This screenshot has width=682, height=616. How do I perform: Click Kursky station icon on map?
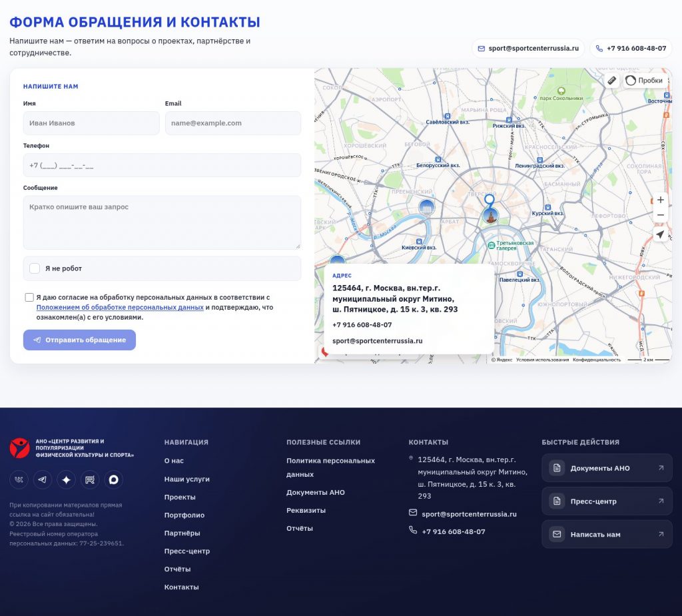pos(547,208)
